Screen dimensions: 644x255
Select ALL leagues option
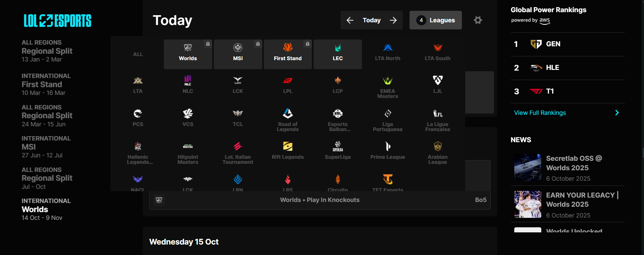pyautogui.click(x=138, y=54)
